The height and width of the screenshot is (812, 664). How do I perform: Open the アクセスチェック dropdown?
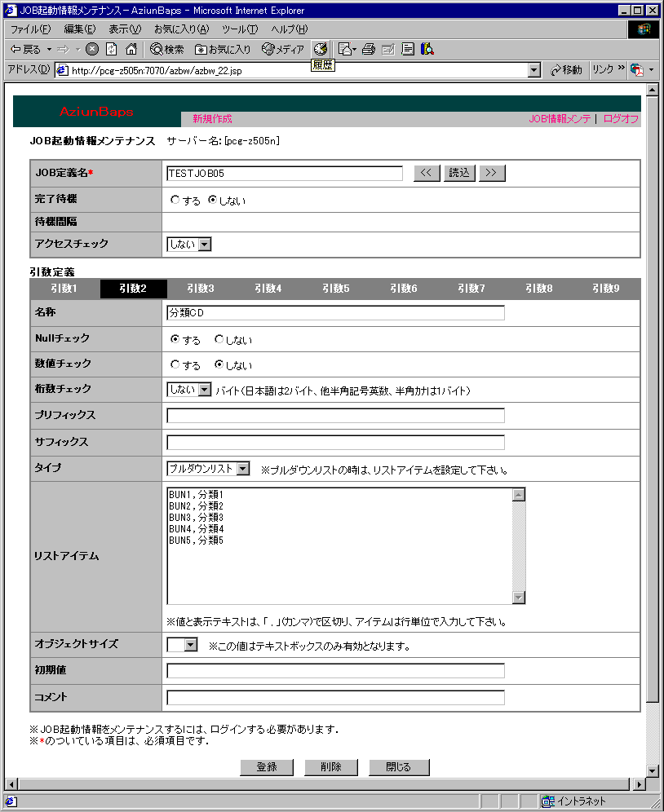pyautogui.click(x=189, y=244)
